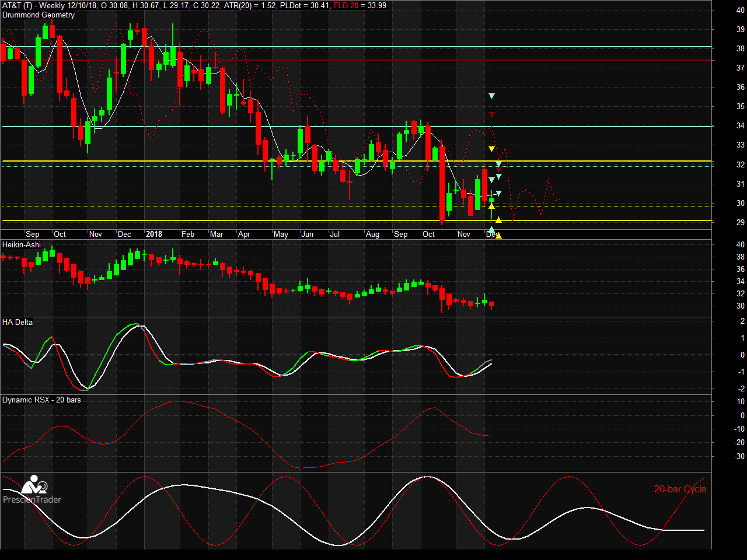Select the dark red horizontal line near 37.4

(357, 60)
